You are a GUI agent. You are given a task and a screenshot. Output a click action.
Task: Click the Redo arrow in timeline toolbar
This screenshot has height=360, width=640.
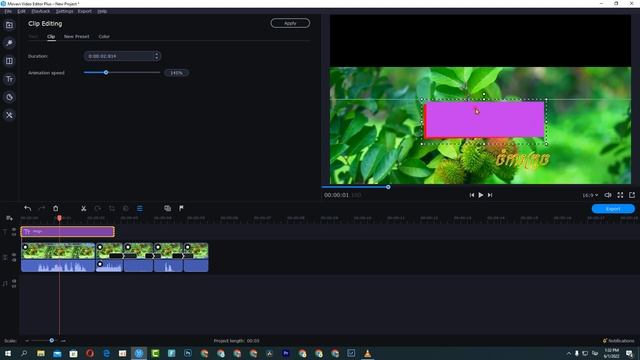tap(41, 208)
